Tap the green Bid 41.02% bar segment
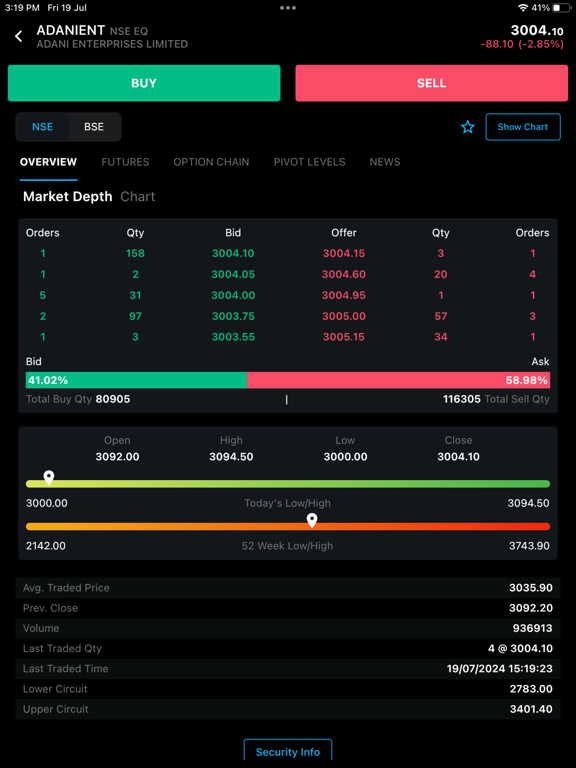The image size is (576, 768). pyautogui.click(x=136, y=380)
